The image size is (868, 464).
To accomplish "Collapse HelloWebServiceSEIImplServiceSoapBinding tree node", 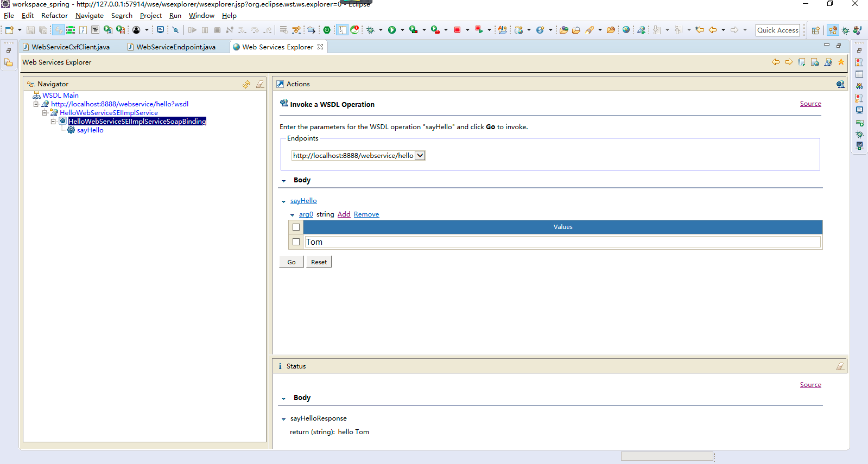I will [53, 122].
